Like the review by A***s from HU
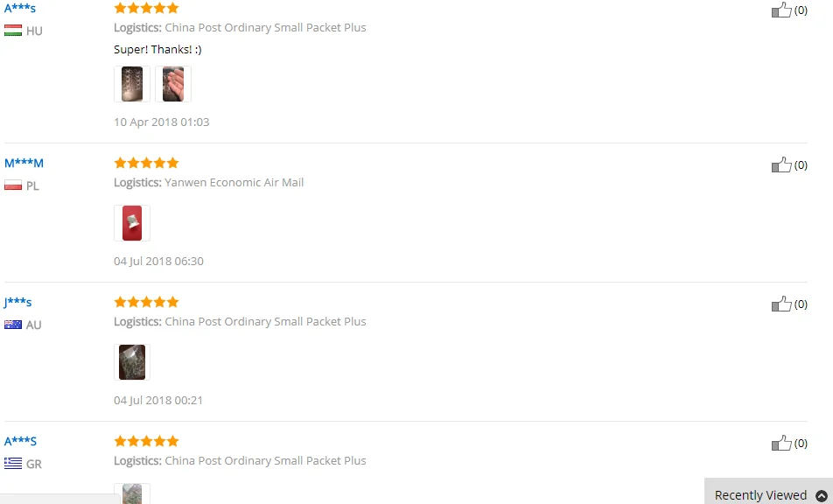The image size is (833, 504). pyautogui.click(x=781, y=10)
